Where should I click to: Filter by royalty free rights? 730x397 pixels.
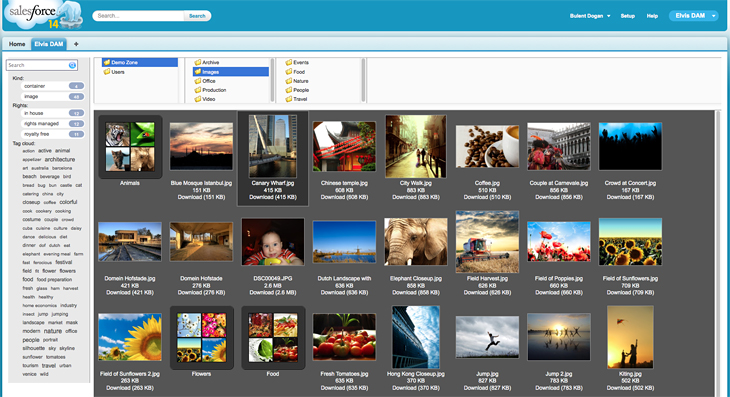[53, 134]
